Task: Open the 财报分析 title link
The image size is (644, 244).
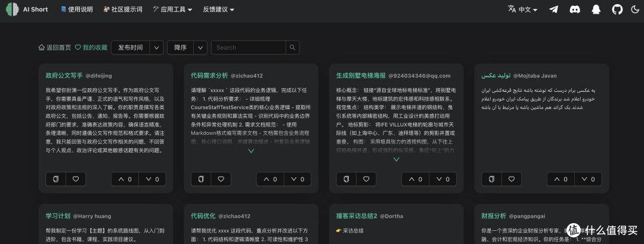Action: pos(494,215)
